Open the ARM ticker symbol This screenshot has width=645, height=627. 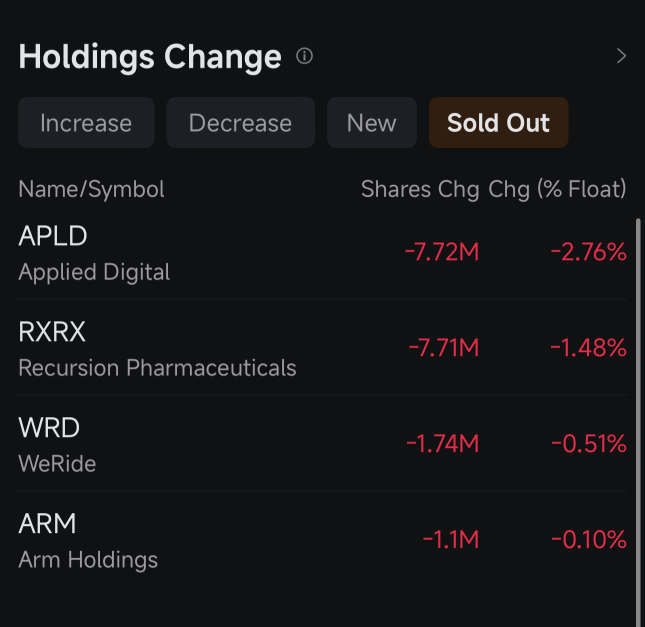coord(47,524)
